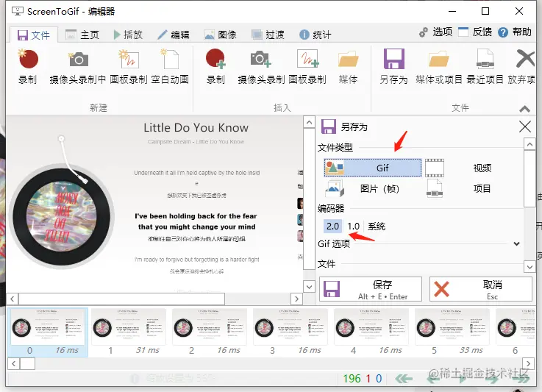
Task: Click preview vertical scrollbar down arrow
Action: [309, 287]
